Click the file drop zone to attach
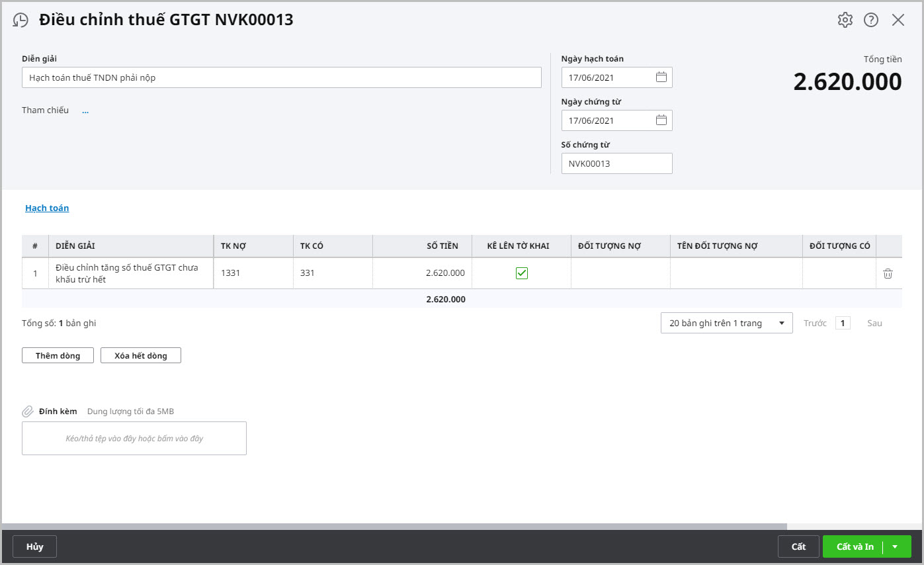This screenshot has height=565, width=924. tap(134, 438)
